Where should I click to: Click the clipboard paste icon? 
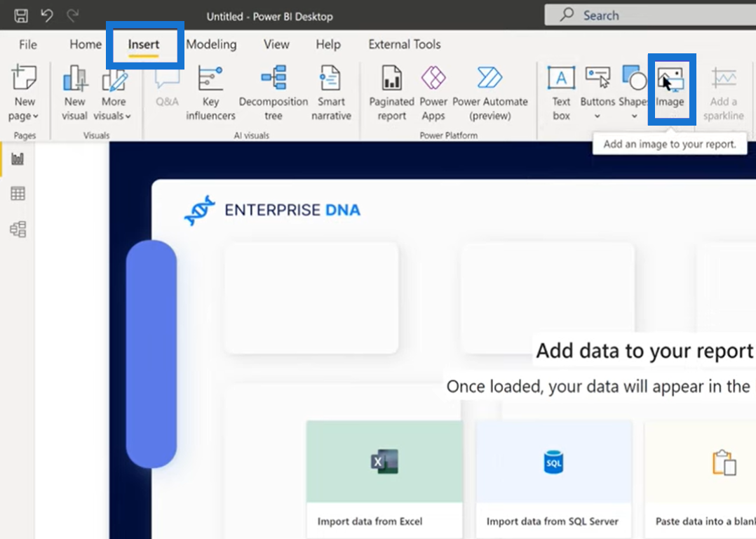coord(724,463)
